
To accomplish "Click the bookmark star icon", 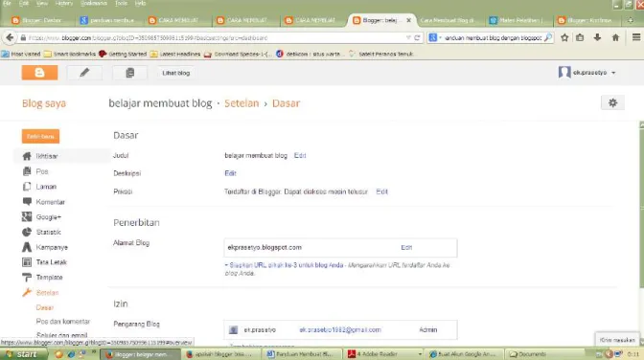I will pyautogui.click(x=564, y=37).
